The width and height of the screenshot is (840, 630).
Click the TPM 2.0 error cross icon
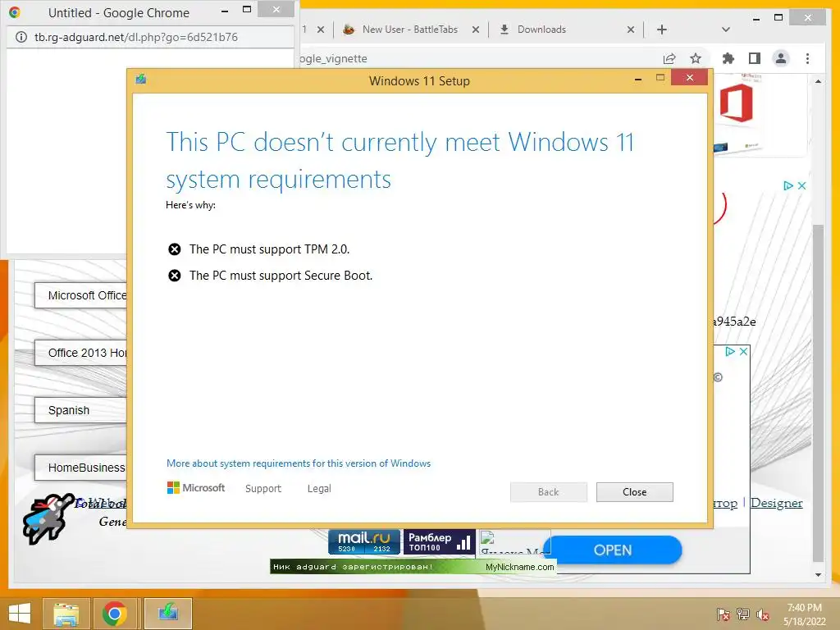tap(175, 249)
